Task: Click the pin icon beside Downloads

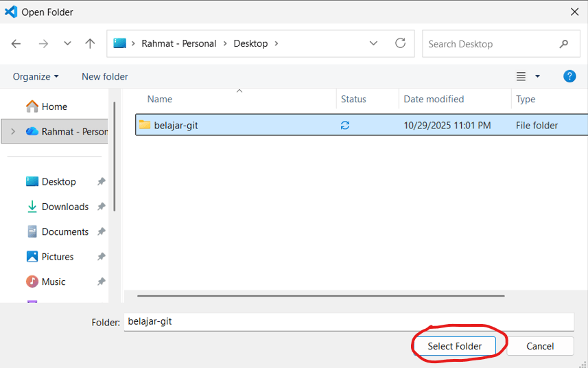Action: coord(102,207)
